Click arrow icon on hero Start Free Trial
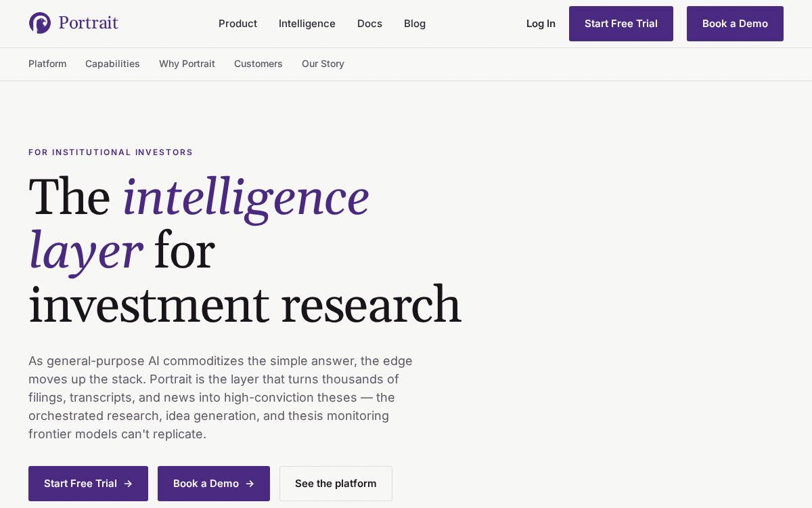812x508 pixels. [x=128, y=484]
